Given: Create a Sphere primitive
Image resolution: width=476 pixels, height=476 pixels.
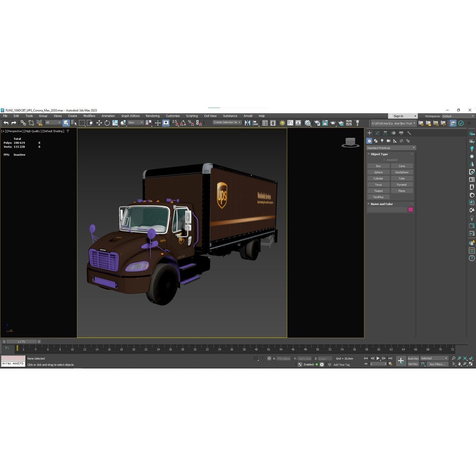Looking at the screenshot, I should coord(378,172).
